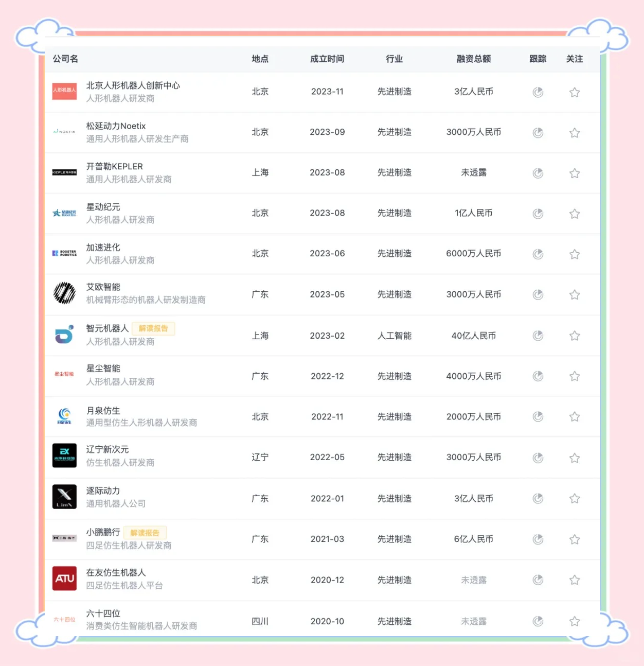This screenshot has width=644, height=666.
Task: Open the 智元机器人 company name link
Action: pyautogui.click(x=108, y=328)
